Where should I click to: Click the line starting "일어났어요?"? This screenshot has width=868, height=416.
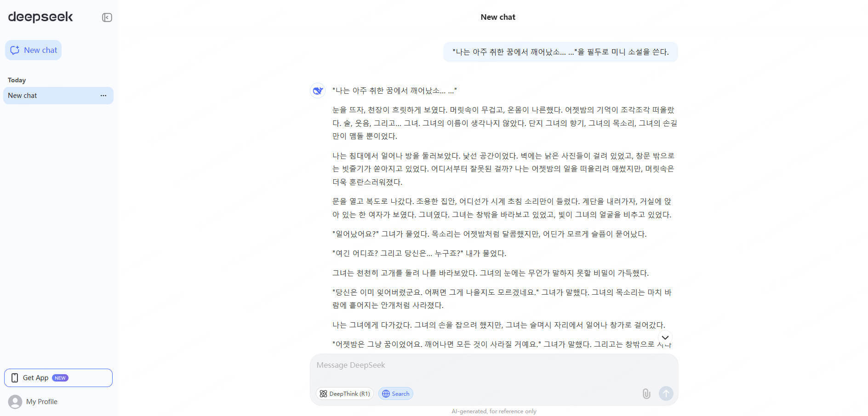pos(489,234)
